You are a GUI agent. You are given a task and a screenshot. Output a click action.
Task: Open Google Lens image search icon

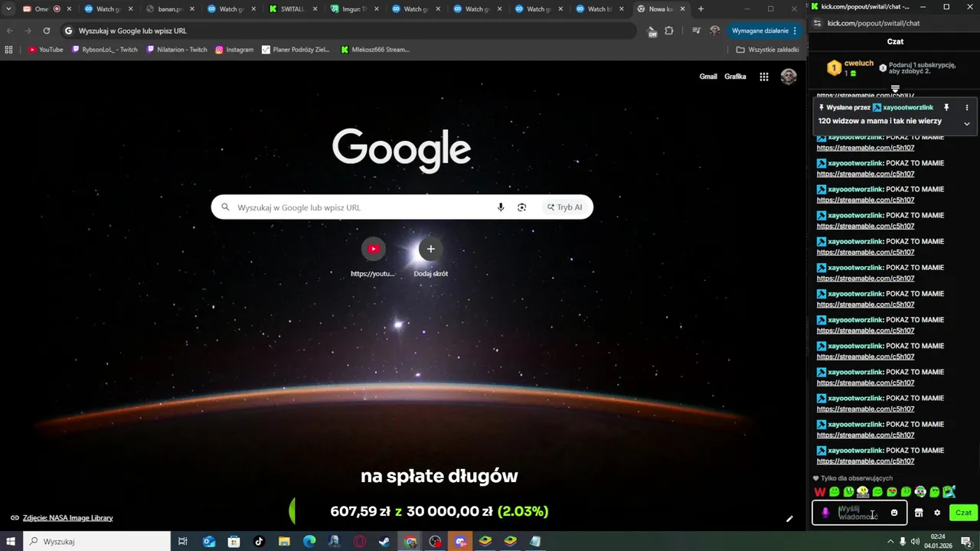(522, 207)
